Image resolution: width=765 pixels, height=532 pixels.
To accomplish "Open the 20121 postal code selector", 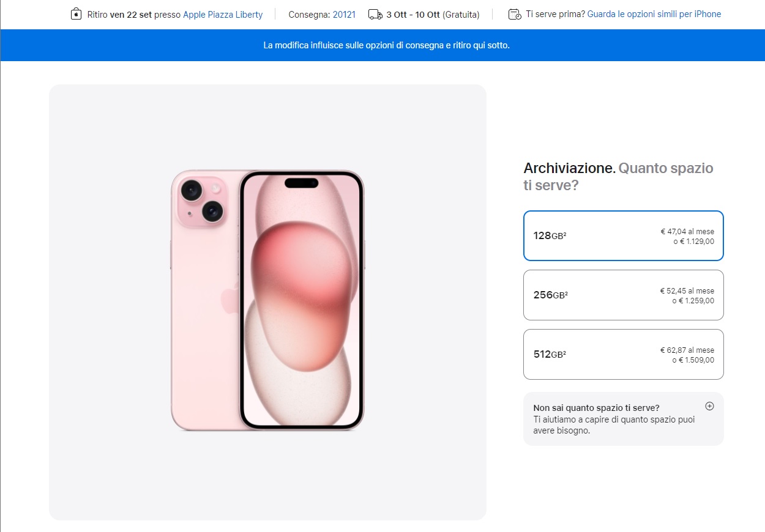I will pos(344,14).
